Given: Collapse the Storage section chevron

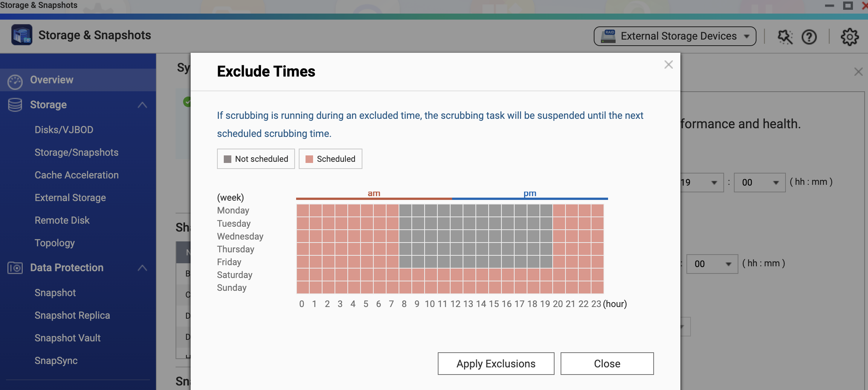Looking at the screenshot, I should click(142, 105).
